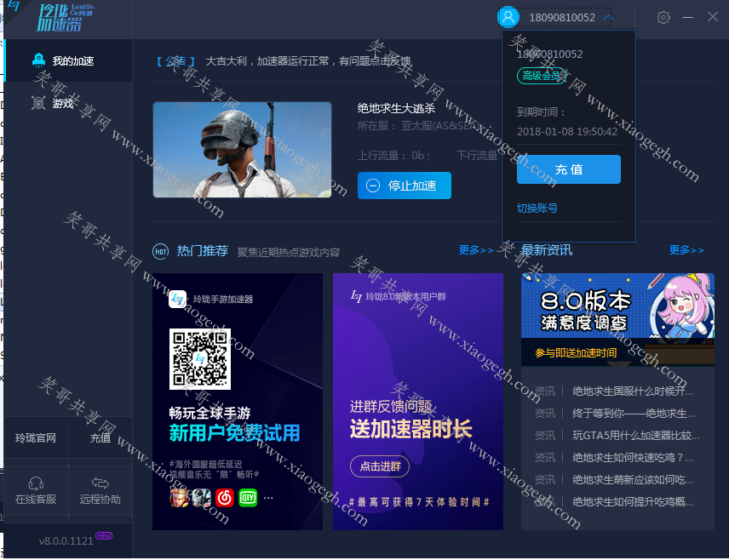Click the 参与即送加速时间 caption
729x560 pixels.
click(x=576, y=353)
